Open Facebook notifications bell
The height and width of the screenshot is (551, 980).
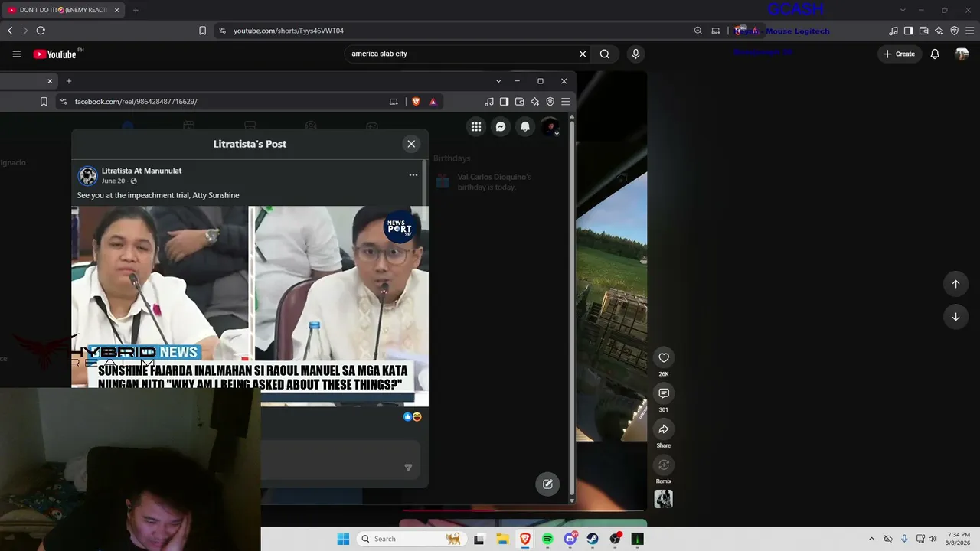pos(525,127)
